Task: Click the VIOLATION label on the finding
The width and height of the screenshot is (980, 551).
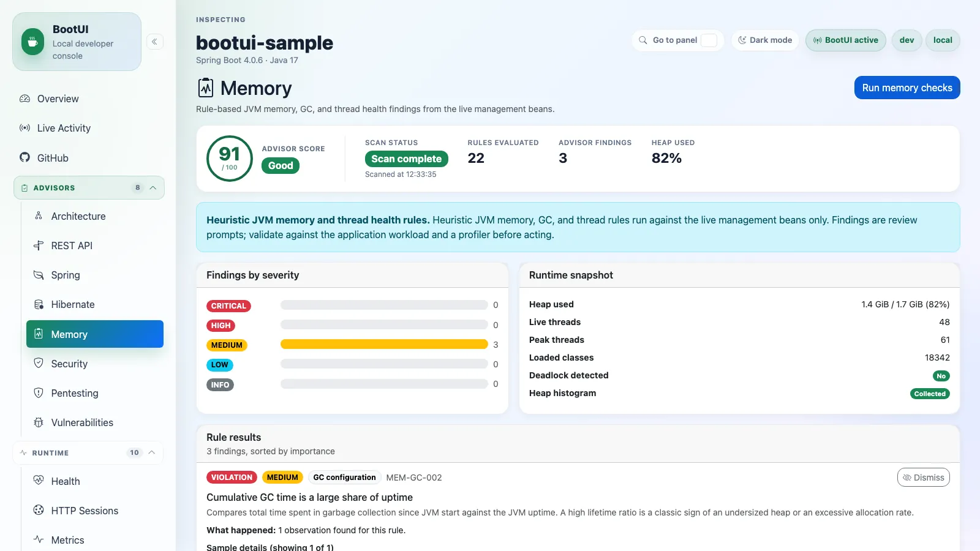Action: [x=232, y=478]
